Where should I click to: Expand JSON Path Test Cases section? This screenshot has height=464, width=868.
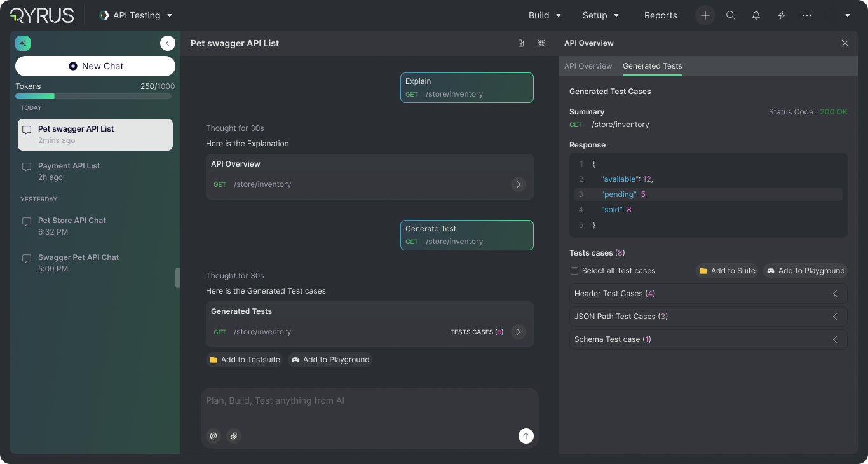[x=709, y=317]
